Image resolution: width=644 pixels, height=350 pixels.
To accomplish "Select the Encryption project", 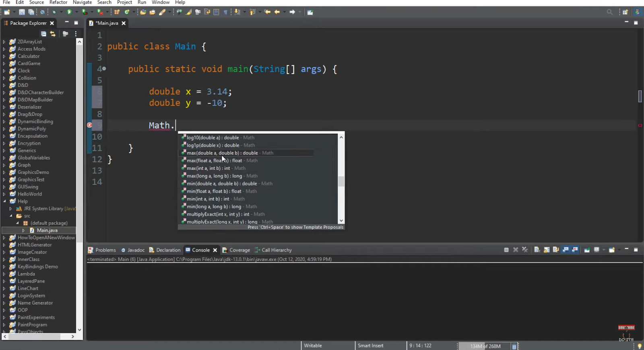I will 29,143.
